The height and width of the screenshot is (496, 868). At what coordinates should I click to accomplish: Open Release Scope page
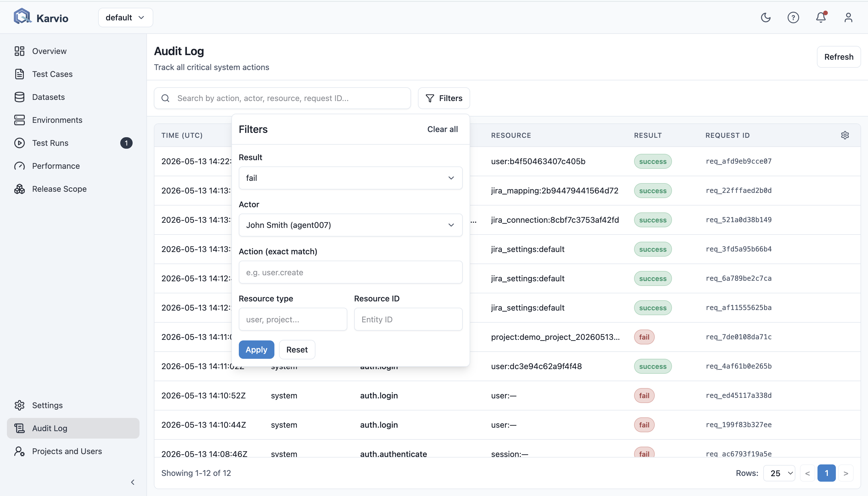point(73,189)
